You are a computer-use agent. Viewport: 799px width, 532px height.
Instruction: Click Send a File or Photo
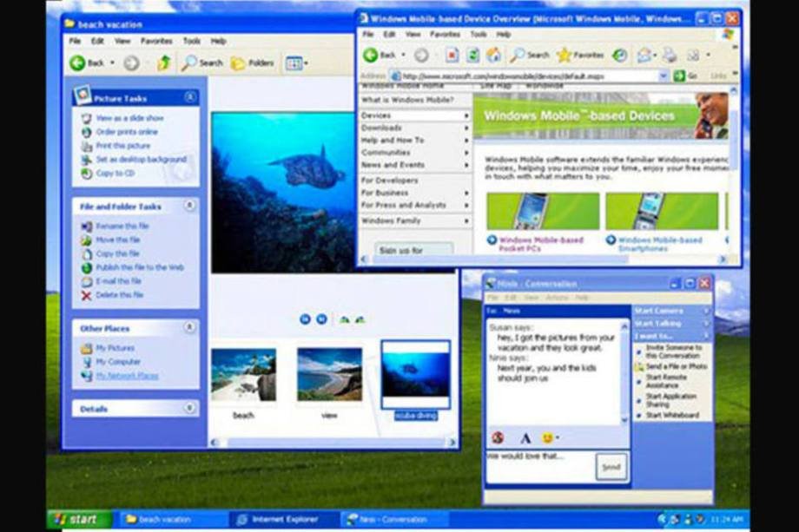point(671,366)
